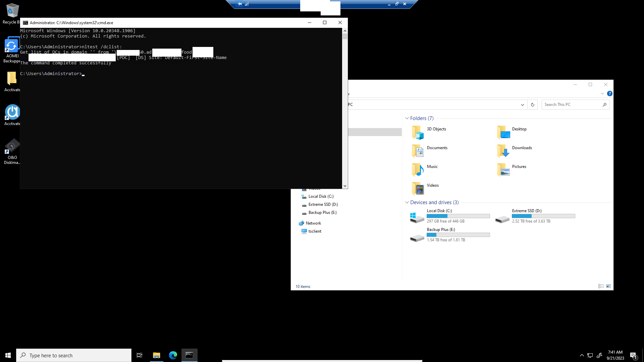Open the Recycle Bin desktop icon

coord(12,13)
